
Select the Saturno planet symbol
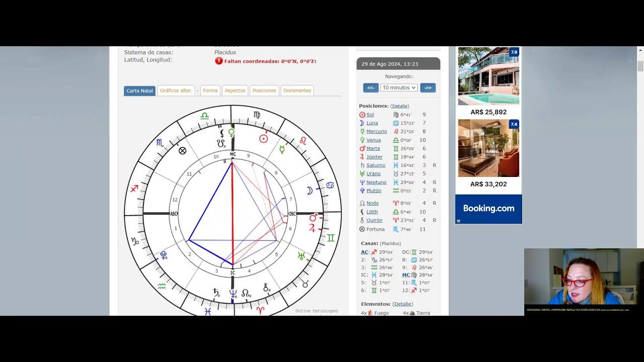click(x=363, y=165)
